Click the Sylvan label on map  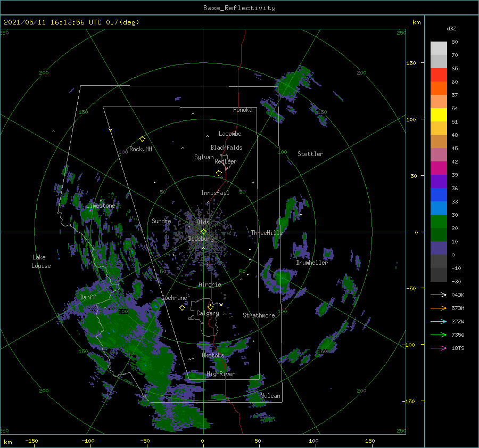click(204, 157)
